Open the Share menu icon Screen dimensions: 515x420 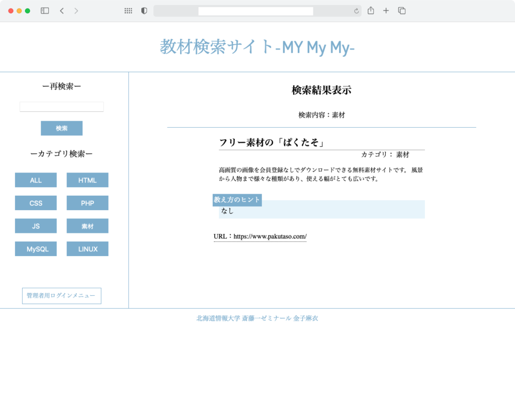coord(371,11)
